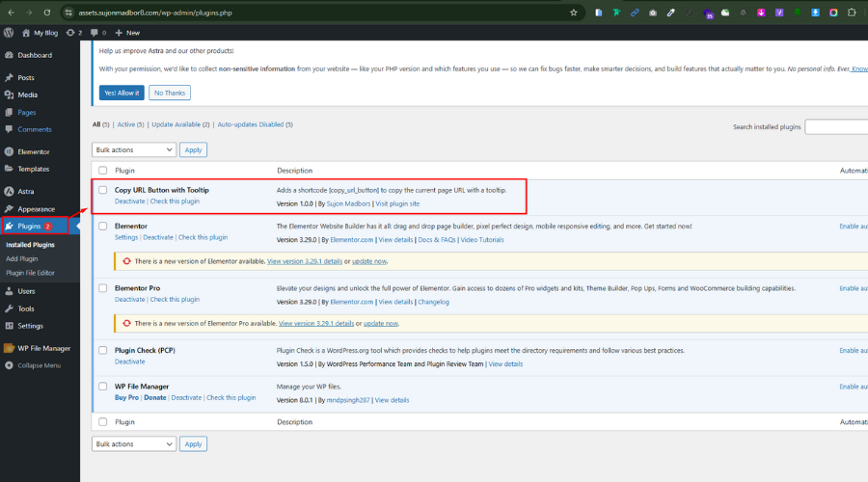868x482 pixels.
Task: Check the Elementor plugin checkbox
Action: [103, 226]
